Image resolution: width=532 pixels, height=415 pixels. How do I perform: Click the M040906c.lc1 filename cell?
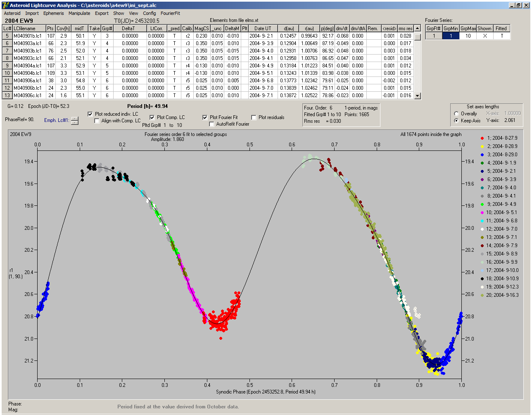click(x=29, y=95)
